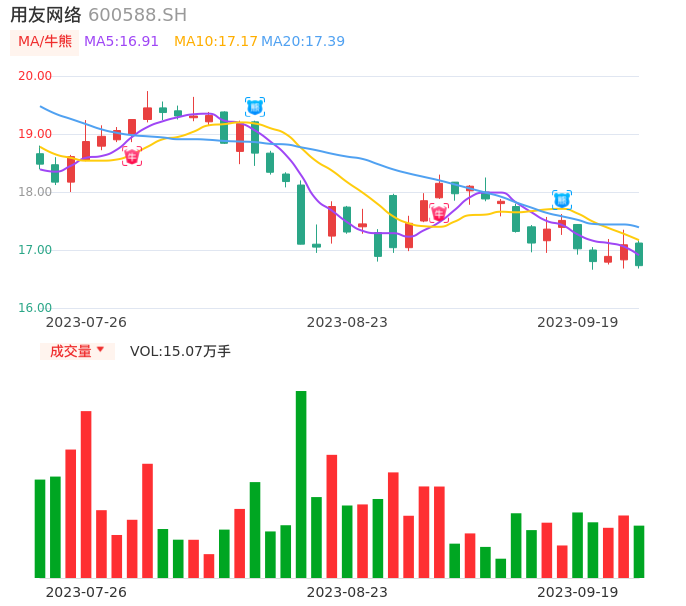This screenshot has width=686, height=606.
Task: Click the stock name 用友网络
Action: click(46, 15)
